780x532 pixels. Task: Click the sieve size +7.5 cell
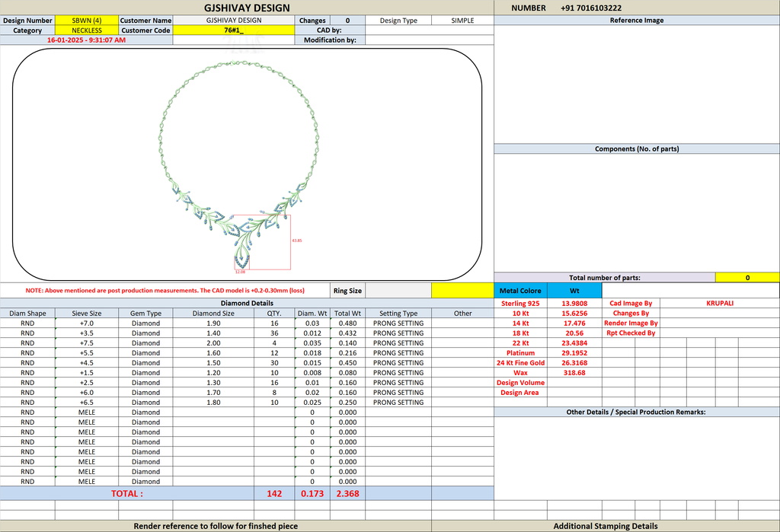click(x=87, y=343)
